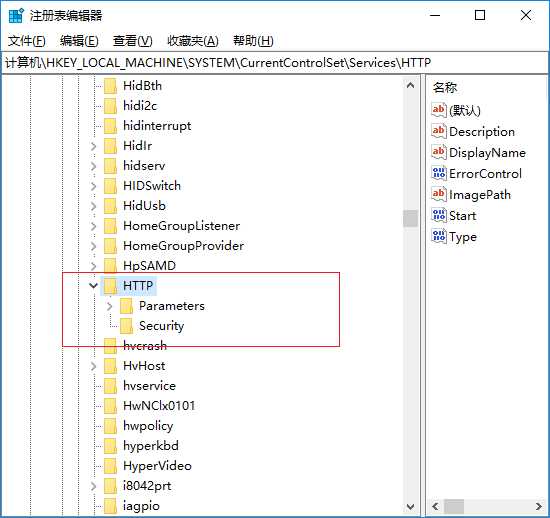Expand the HidIr key
This screenshot has width=550, height=518.
tap(94, 146)
